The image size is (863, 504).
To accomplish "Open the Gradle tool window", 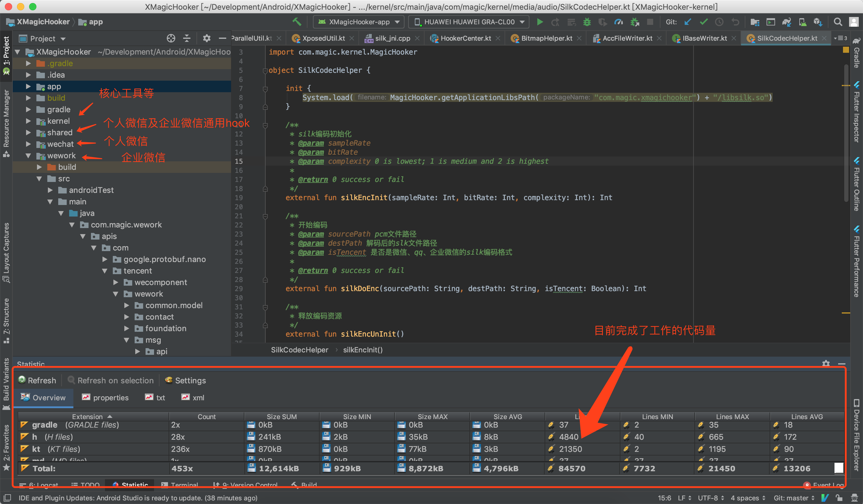I will [856, 53].
